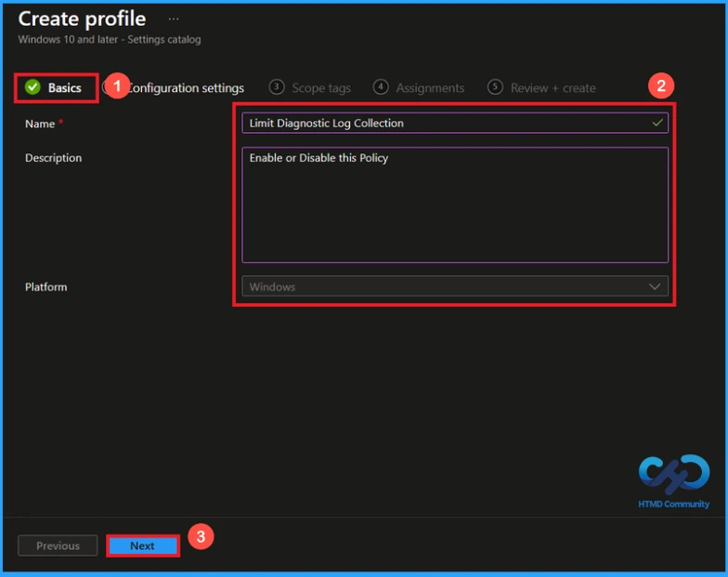The width and height of the screenshot is (728, 577).
Task: Click the Next button
Action: pos(143,545)
